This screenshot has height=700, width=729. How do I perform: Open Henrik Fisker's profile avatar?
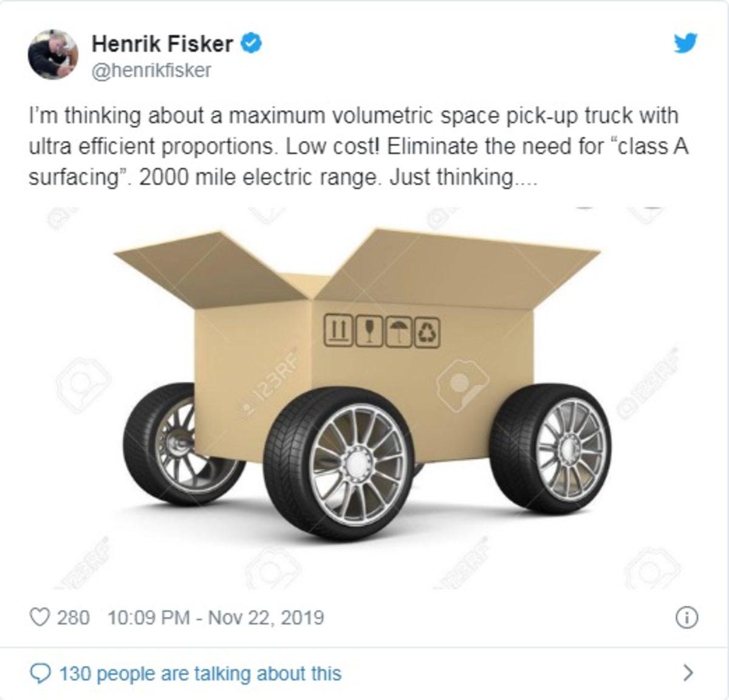pyautogui.click(x=53, y=54)
